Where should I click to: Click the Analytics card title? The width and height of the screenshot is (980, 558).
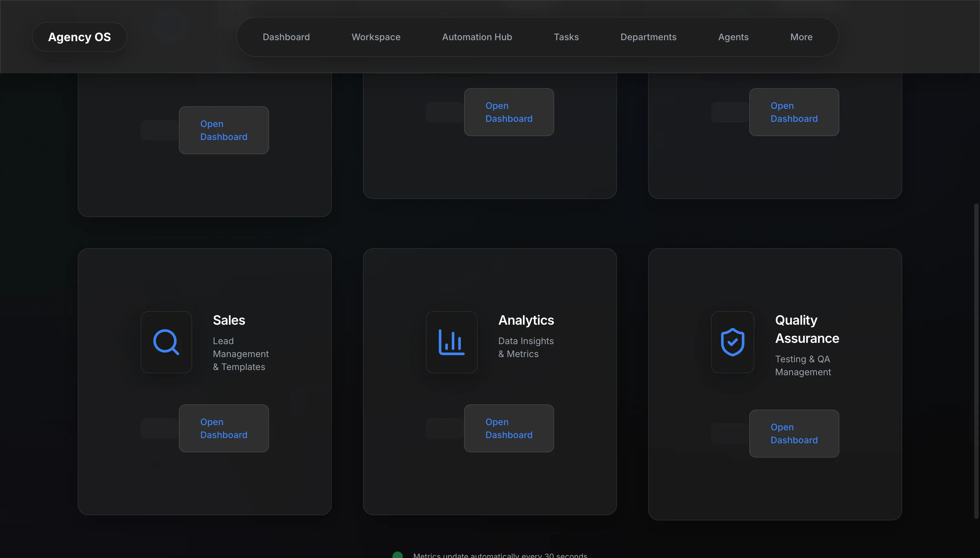(526, 320)
